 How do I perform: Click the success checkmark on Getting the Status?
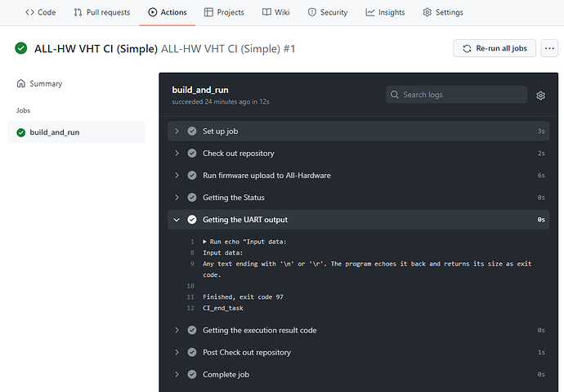pos(192,198)
